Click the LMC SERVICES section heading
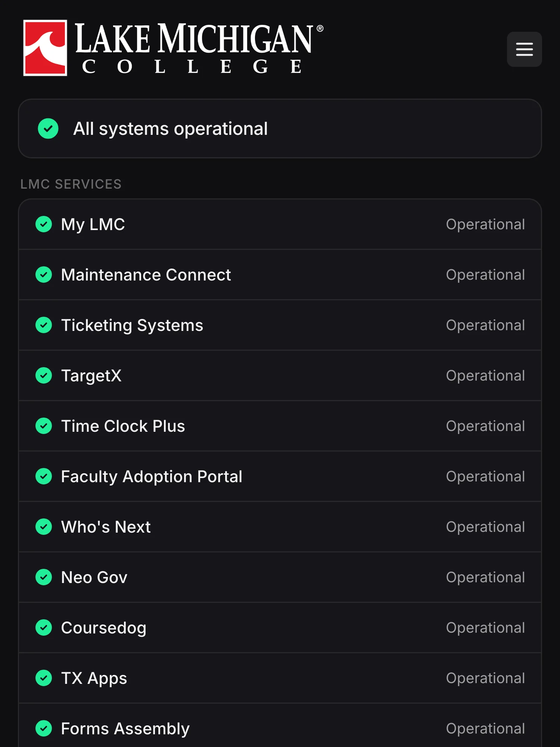Viewport: 560px width, 747px height. point(71,184)
